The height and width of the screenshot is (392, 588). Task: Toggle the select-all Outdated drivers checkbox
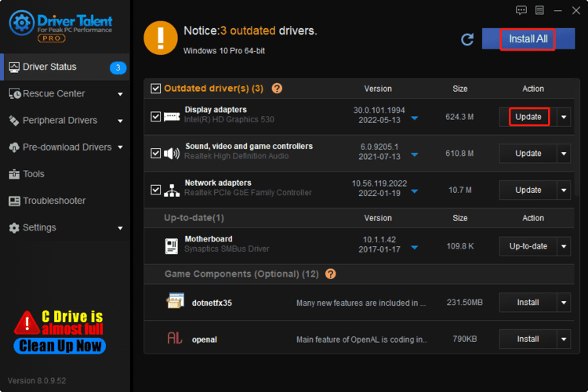point(155,89)
